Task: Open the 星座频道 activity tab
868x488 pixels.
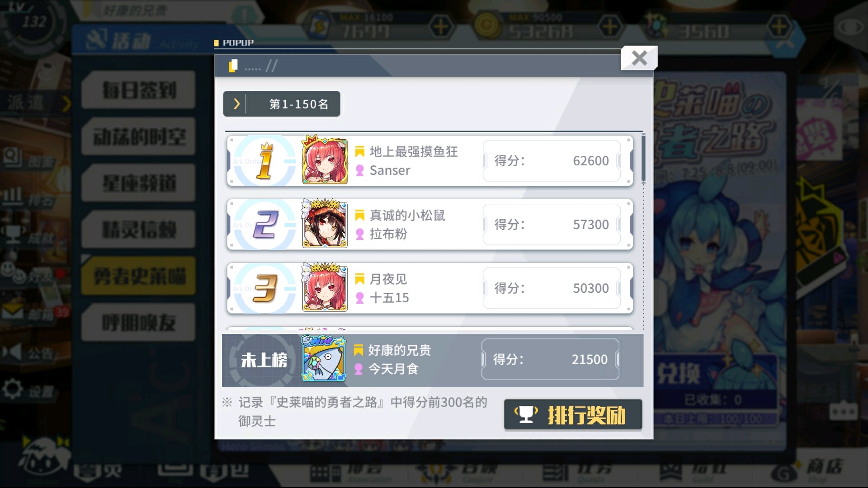Action: click(x=139, y=183)
